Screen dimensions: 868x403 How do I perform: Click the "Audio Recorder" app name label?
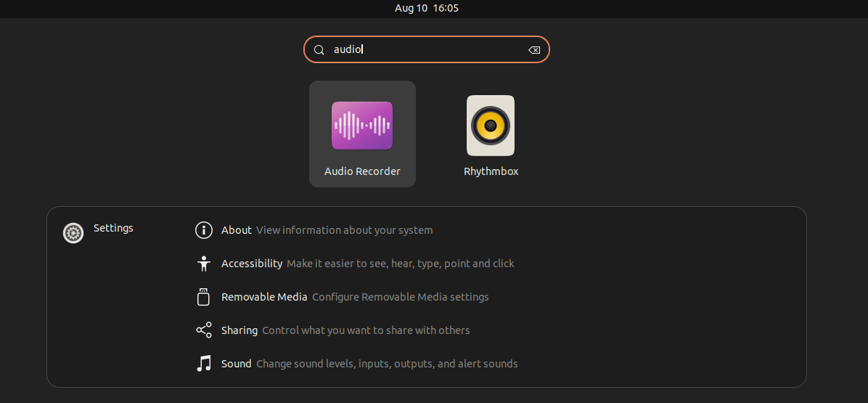(362, 172)
